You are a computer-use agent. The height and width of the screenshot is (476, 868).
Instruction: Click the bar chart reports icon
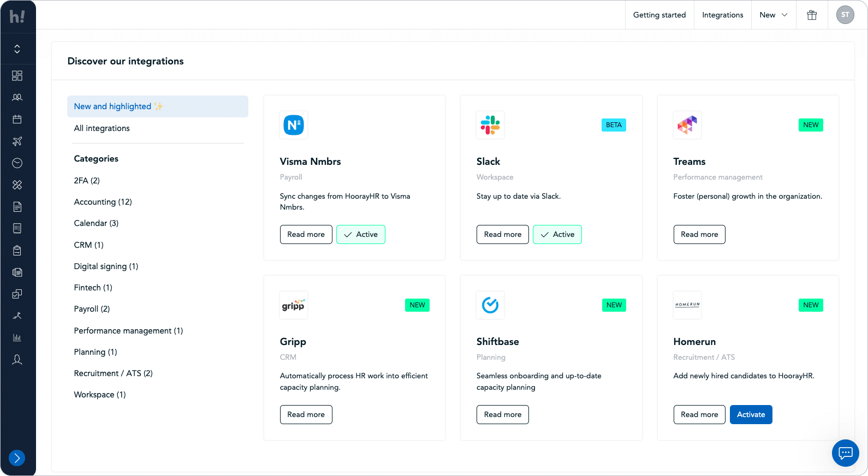17,338
